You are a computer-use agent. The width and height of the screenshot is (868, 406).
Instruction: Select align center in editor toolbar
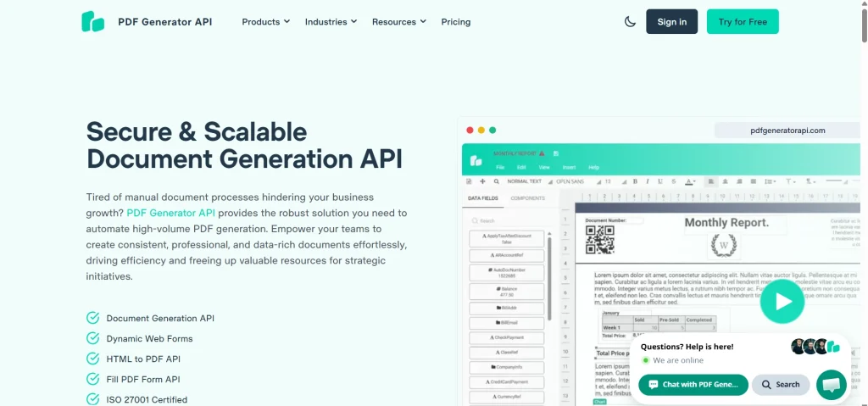point(726,181)
